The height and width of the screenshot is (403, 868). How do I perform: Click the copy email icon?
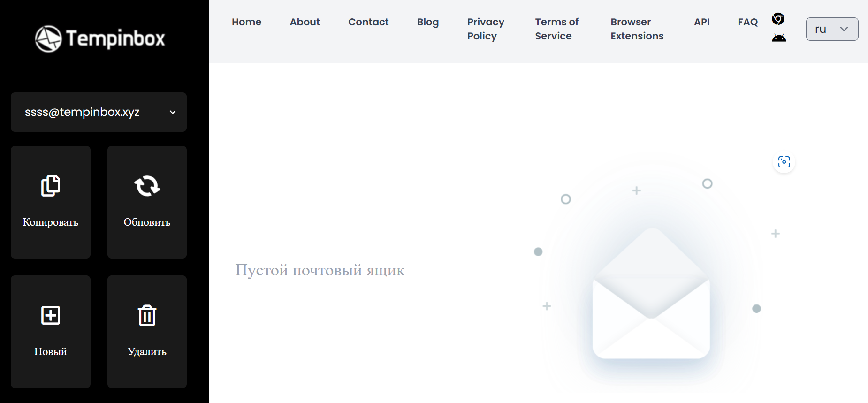51,186
